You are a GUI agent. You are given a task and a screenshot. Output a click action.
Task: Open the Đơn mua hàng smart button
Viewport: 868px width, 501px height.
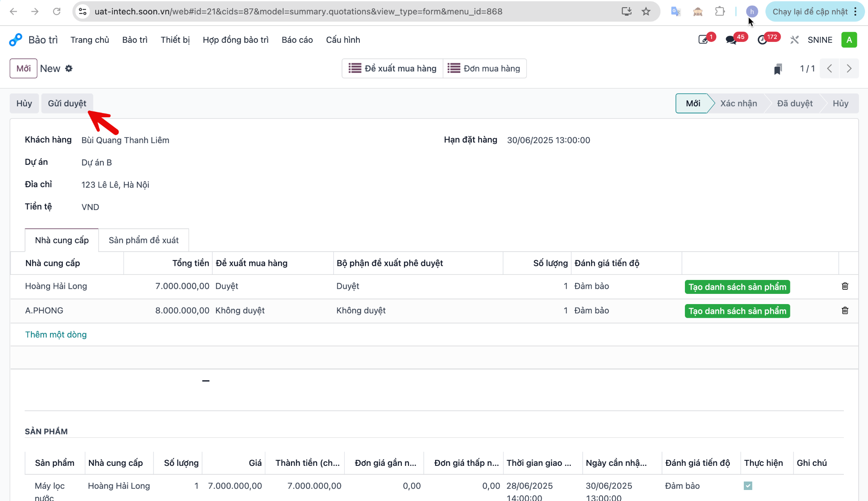pos(485,69)
